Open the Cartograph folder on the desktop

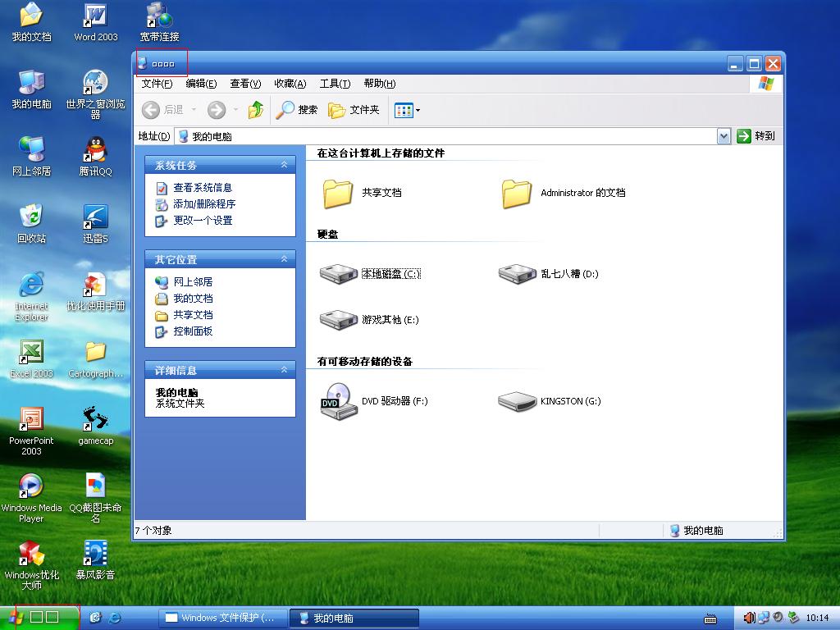[95, 359]
